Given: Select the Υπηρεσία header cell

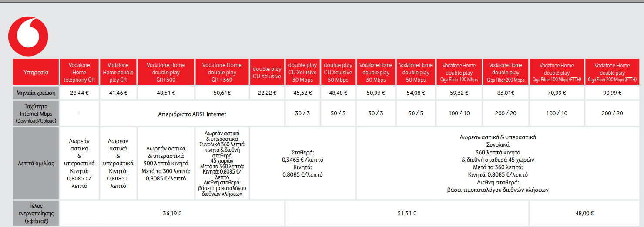Looking at the screenshot, I should 36,72.
